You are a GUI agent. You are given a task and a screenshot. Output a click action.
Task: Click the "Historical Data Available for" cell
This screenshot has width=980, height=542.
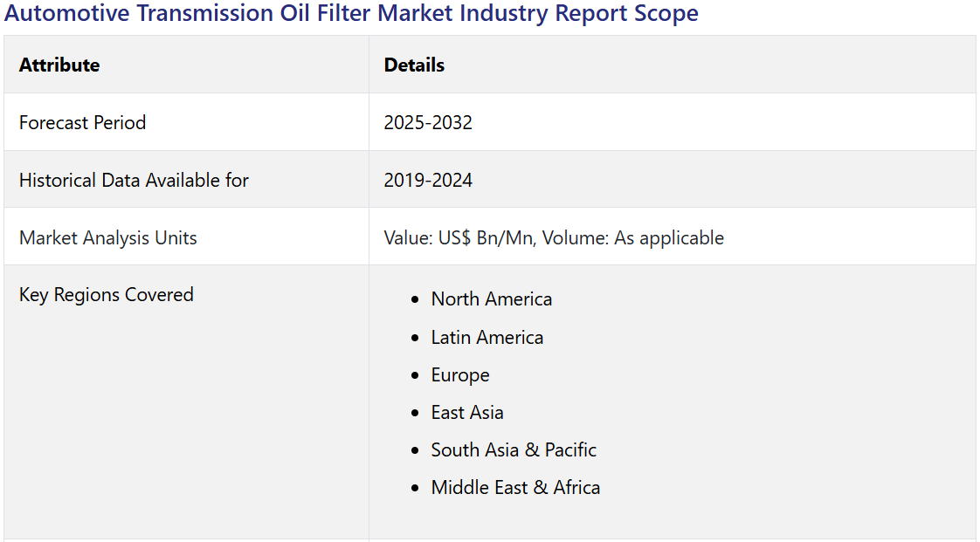pos(186,179)
